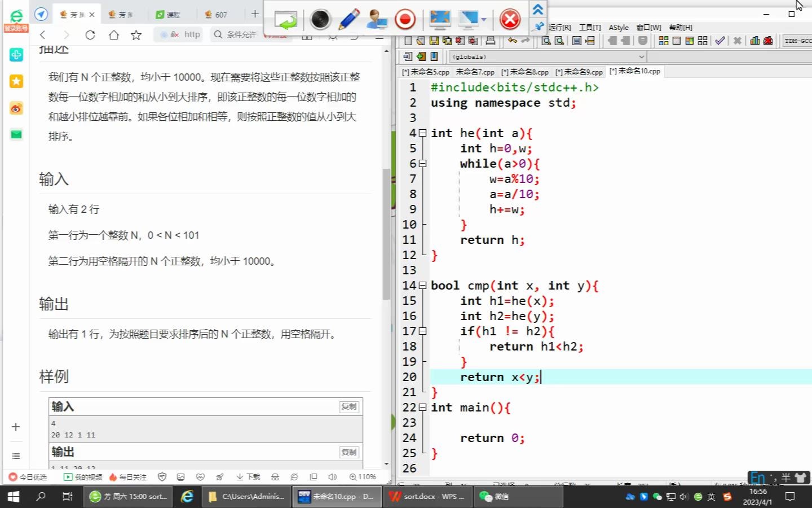Open sort.docx - WPS from the taskbar
Viewport: 812px width, 508px height.
click(x=427, y=497)
